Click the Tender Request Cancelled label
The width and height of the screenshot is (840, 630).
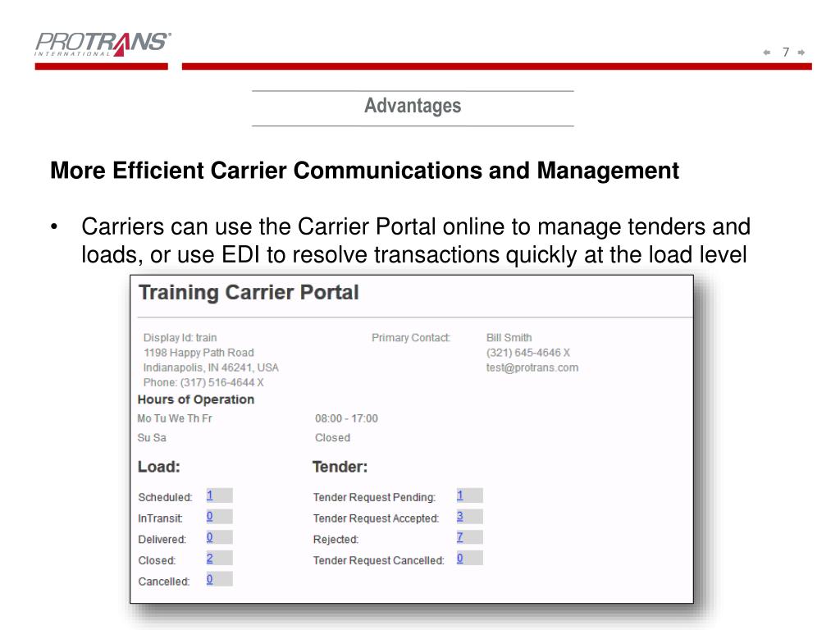pyautogui.click(x=378, y=559)
